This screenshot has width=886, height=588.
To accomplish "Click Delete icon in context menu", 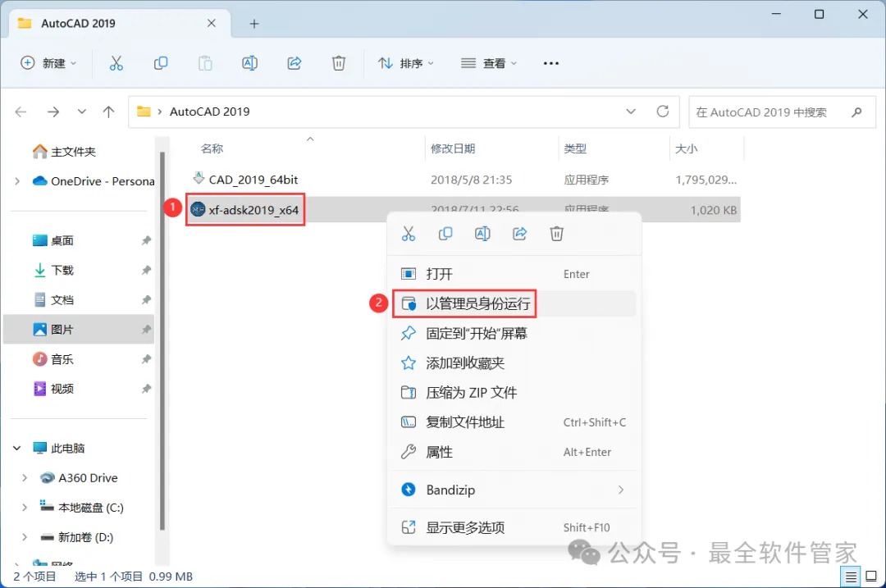I will click(556, 234).
